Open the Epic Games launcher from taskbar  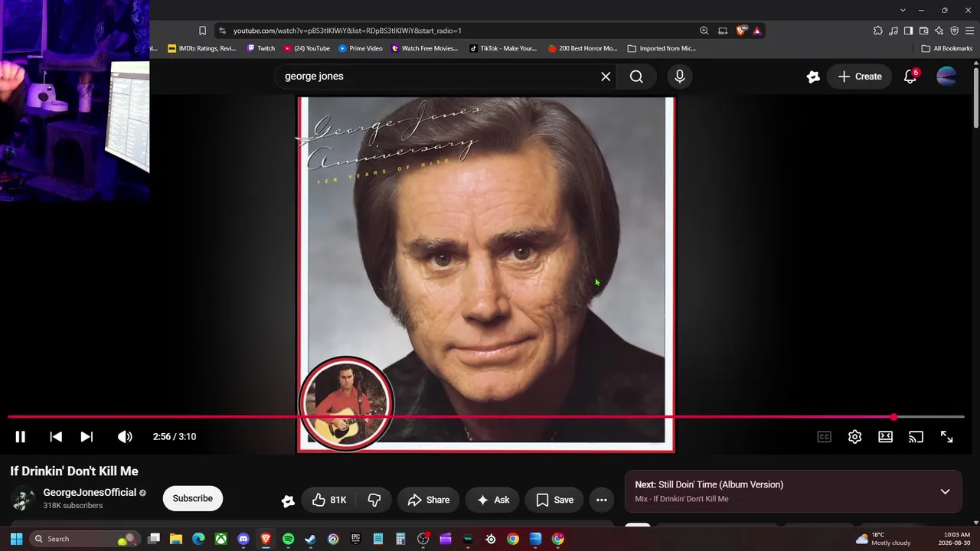[x=355, y=539]
